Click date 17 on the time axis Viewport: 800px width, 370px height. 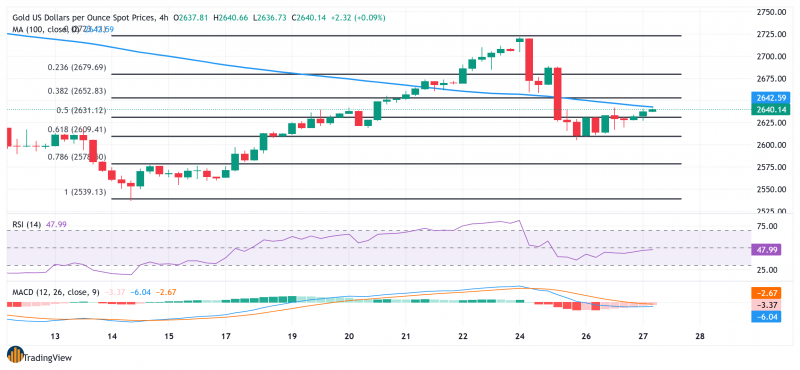[227, 336]
